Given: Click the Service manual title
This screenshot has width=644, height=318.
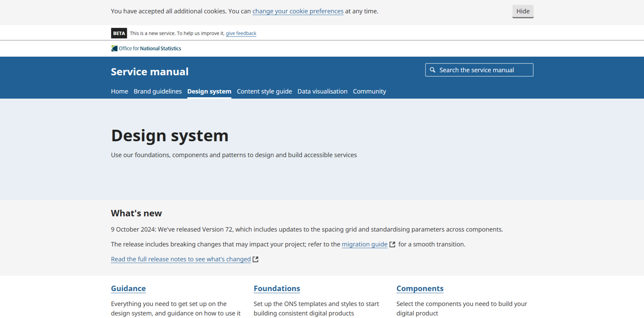Looking at the screenshot, I should (150, 72).
